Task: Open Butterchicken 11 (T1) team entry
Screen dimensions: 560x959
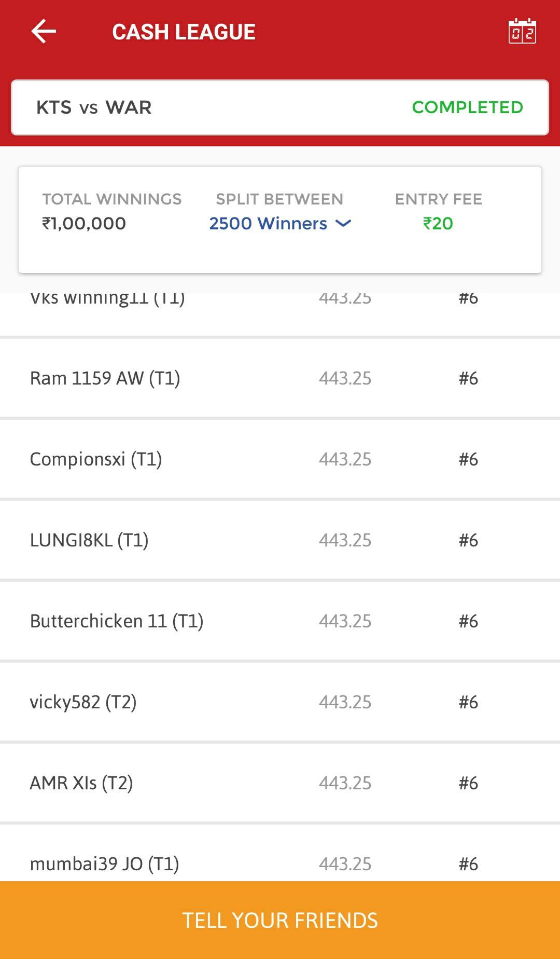Action: (280, 621)
